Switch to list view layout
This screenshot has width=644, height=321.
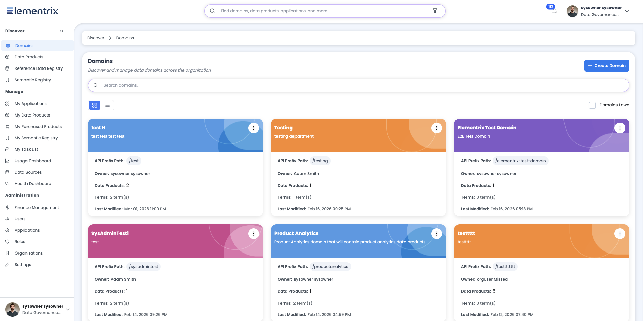click(x=107, y=105)
